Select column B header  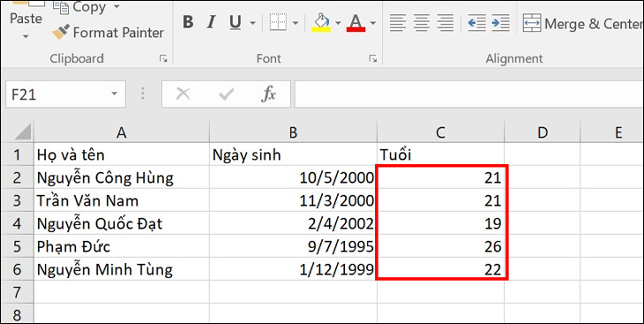point(293,132)
